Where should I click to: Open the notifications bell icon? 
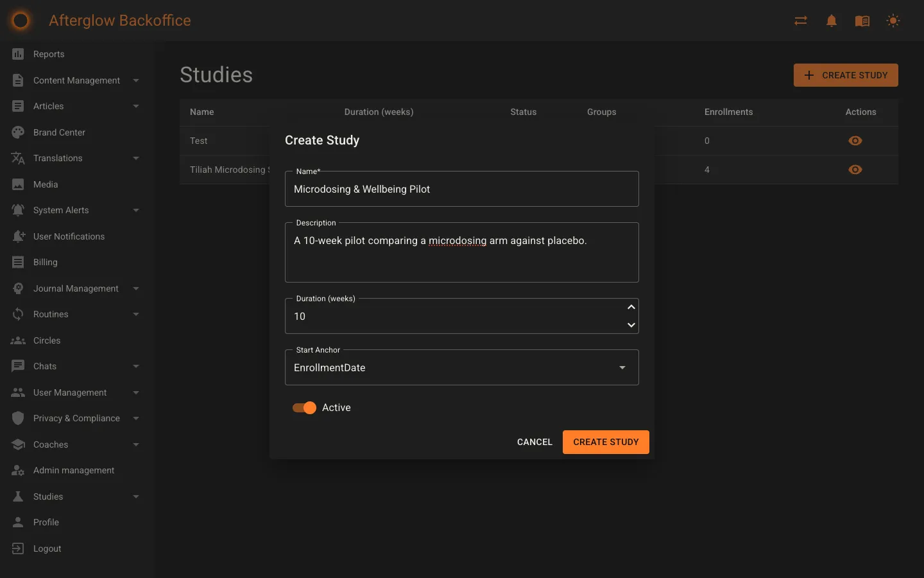pyautogui.click(x=832, y=21)
